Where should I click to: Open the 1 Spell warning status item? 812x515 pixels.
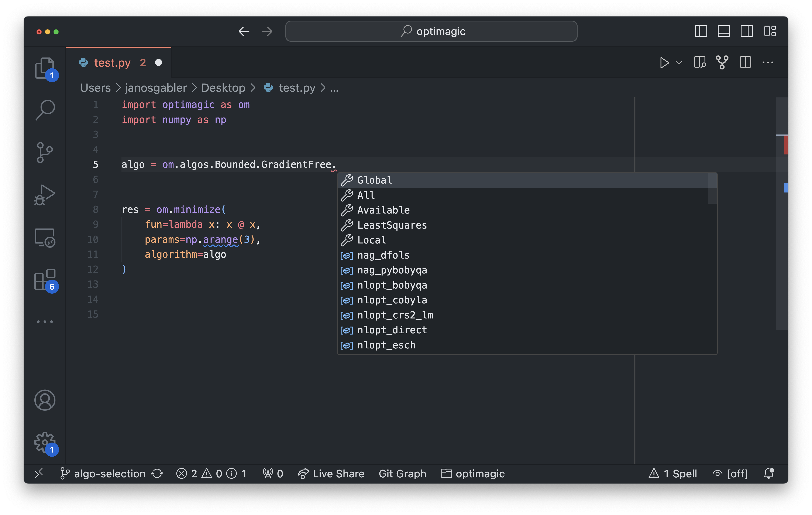click(672, 474)
